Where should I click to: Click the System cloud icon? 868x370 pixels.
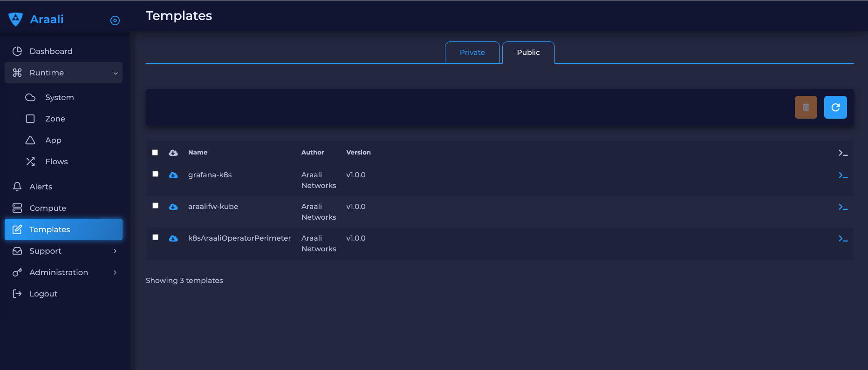pyautogui.click(x=30, y=97)
